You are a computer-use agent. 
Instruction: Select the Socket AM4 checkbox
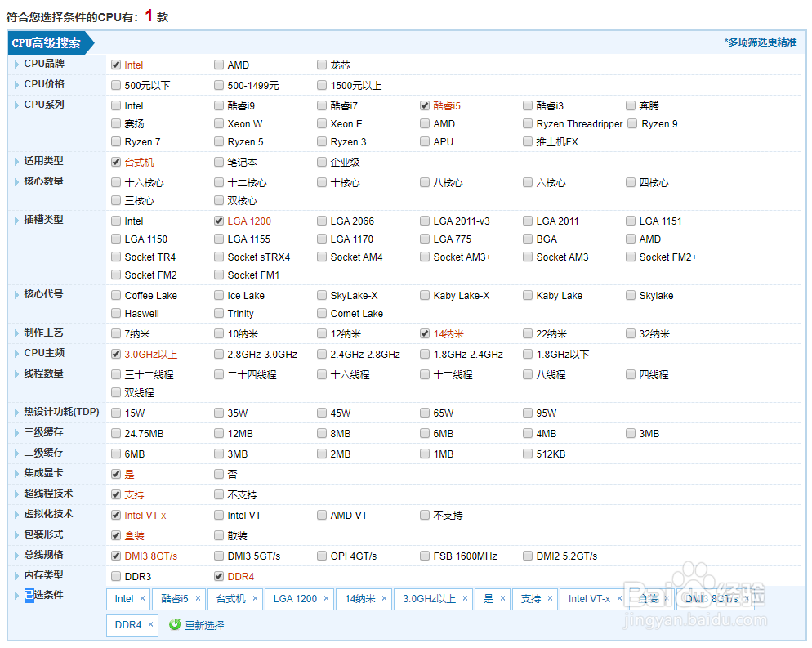tap(322, 257)
